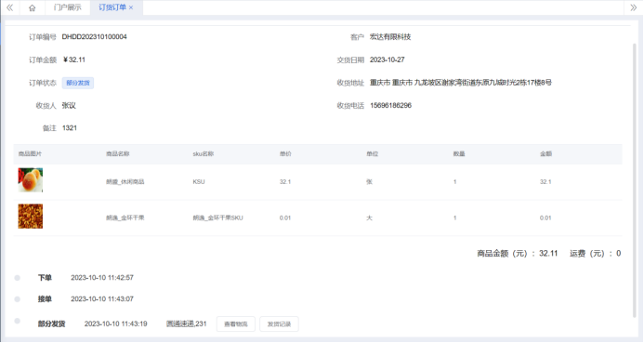The image size is (644, 343).
Task: Click the courier info 圆通速递,231
Action: (x=186, y=324)
